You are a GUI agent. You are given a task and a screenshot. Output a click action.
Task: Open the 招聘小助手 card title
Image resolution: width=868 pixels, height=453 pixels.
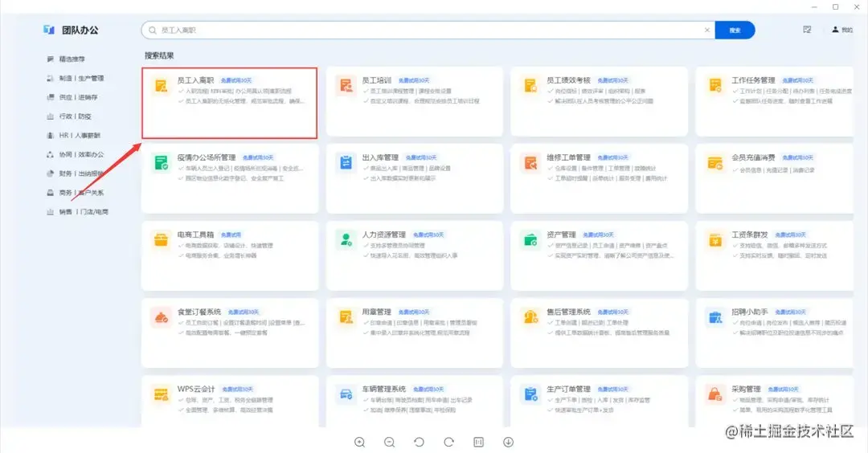pos(750,312)
